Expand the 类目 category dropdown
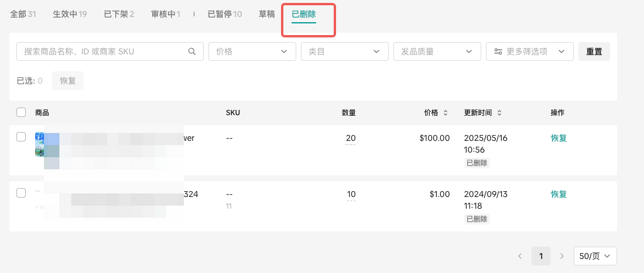This screenshot has height=273, width=644. [344, 51]
